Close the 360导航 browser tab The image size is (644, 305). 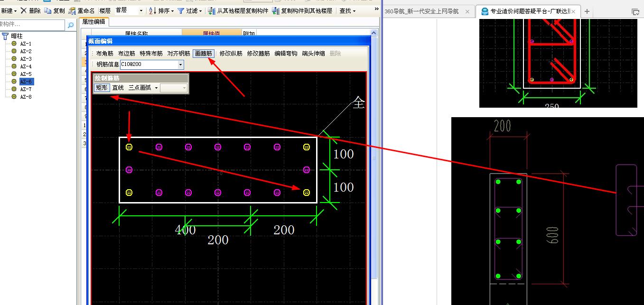coord(467,11)
